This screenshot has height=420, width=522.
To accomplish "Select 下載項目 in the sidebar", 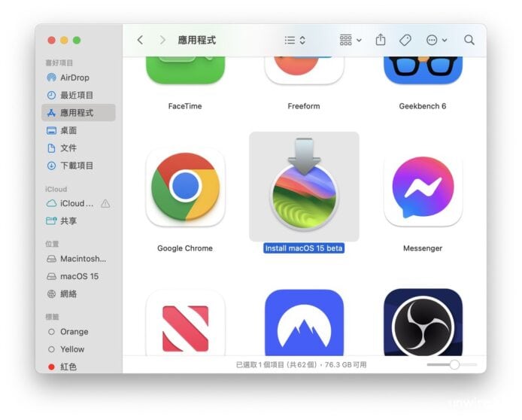I will [76, 166].
